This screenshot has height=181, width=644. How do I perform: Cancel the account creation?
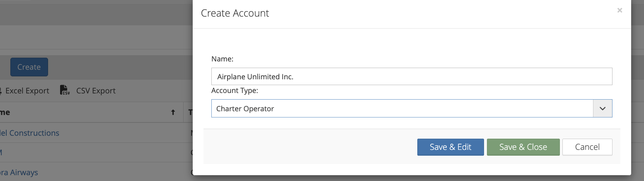(587, 147)
